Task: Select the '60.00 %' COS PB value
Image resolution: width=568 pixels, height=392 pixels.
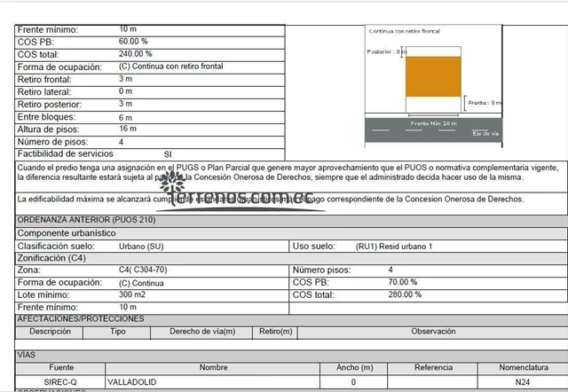Action: point(133,42)
